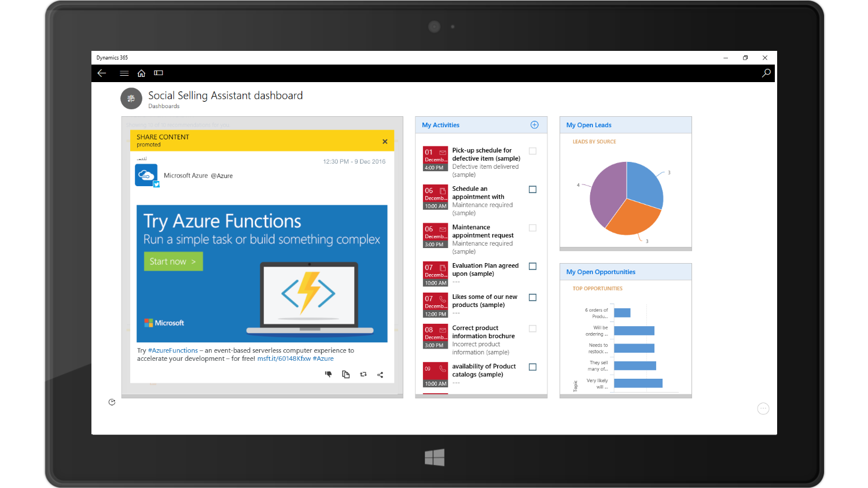Add new activity with plus icon
Image resolution: width=868 pixels, height=488 pixels.
coord(534,125)
